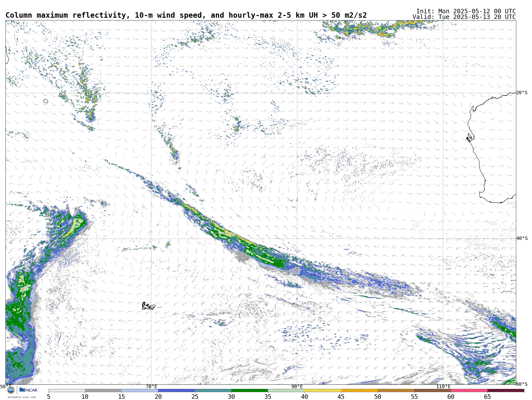Click the colorbar tick label 30

coord(231,397)
